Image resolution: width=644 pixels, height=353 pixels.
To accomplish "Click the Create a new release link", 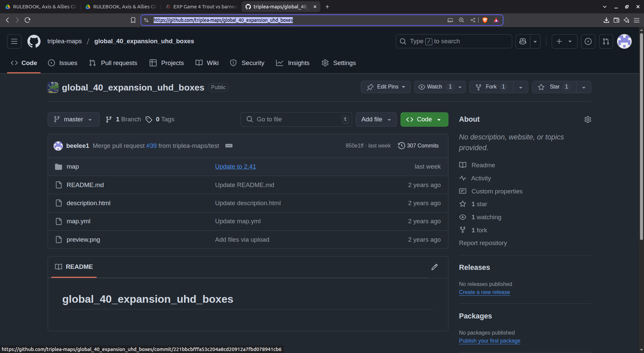I will point(484,292).
